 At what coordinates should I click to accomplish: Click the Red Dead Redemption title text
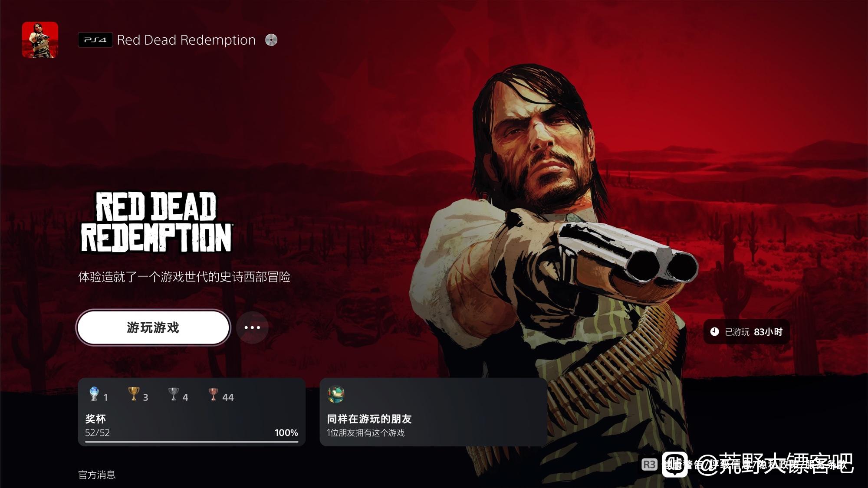click(x=186, y=40)
